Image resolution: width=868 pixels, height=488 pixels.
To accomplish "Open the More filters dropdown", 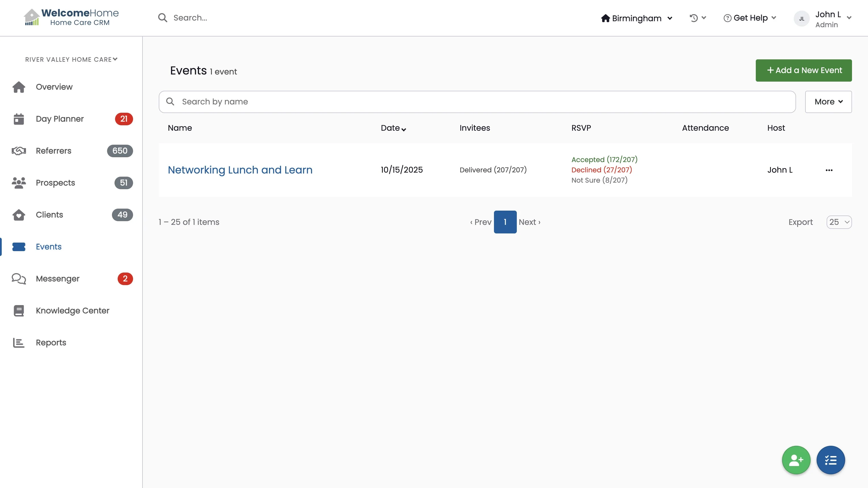I will click(x=828, y=102).
